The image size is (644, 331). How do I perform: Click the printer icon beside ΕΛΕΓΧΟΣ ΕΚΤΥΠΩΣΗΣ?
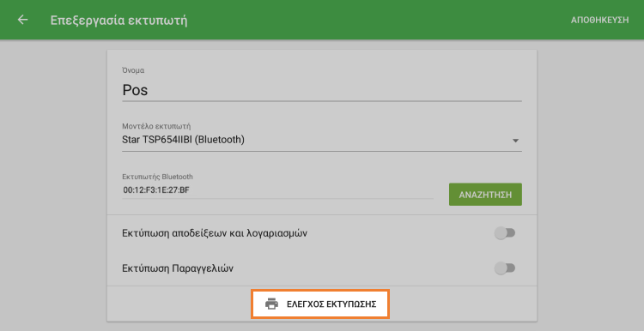[271, 304]
